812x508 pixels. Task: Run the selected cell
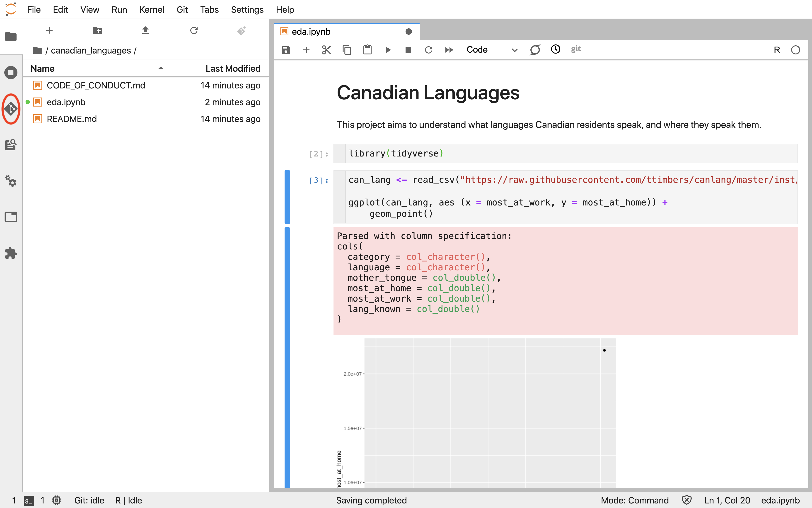[x=388, y=50]
